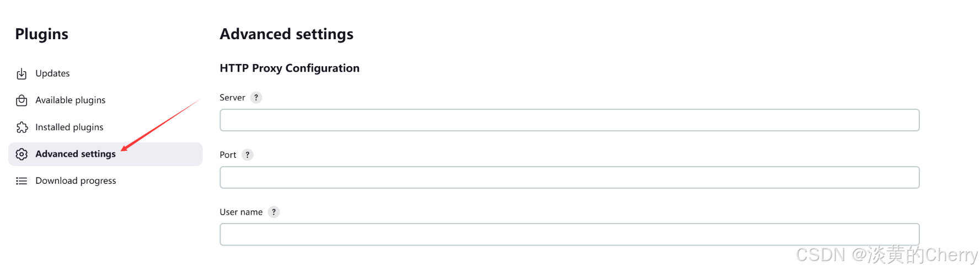
Task: Click the HTTP Proxy Configuration heading
Action: click(290, 68)
